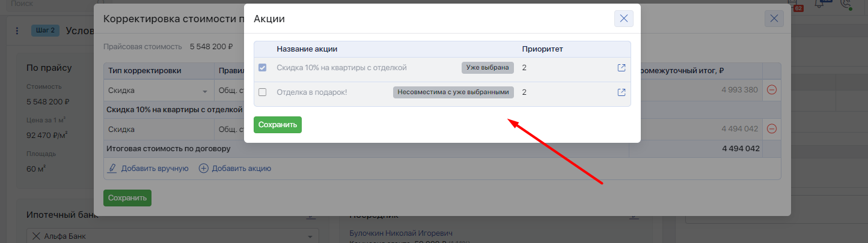
Task: Expand the Скидка correction type dropdown
Action: pyautogui.click(x=204, y=92)
